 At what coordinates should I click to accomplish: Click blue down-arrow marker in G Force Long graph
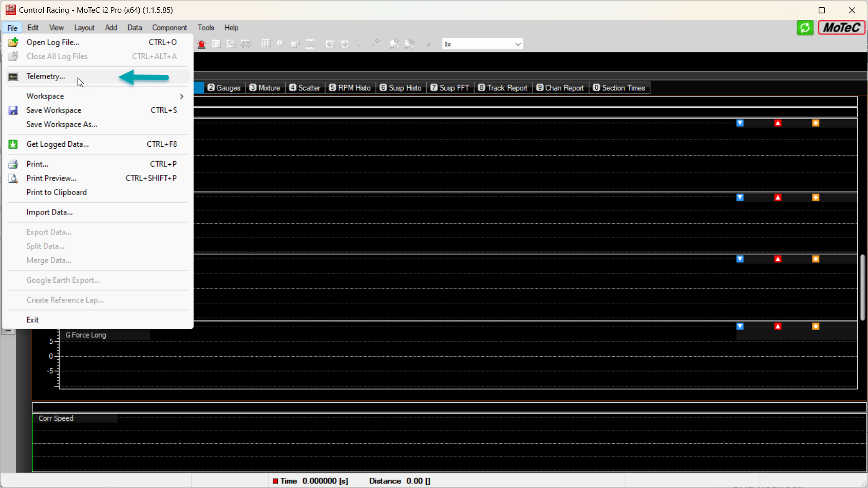(740, 326)
